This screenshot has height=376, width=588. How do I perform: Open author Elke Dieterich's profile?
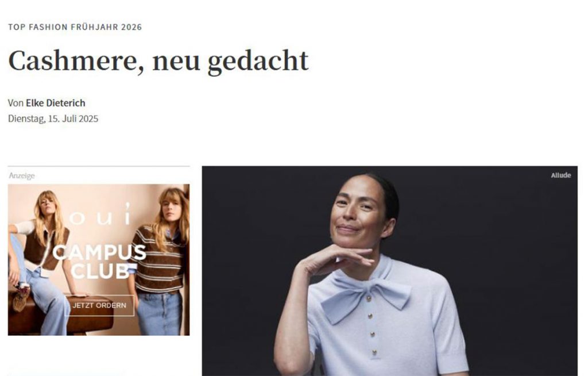pyautogui.click(x=56, y=103)
